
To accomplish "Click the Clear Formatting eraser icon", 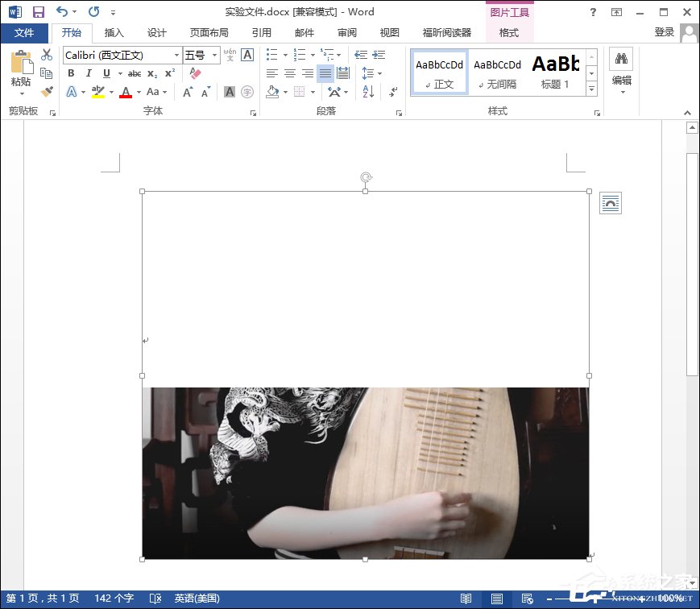I will 194,73.
